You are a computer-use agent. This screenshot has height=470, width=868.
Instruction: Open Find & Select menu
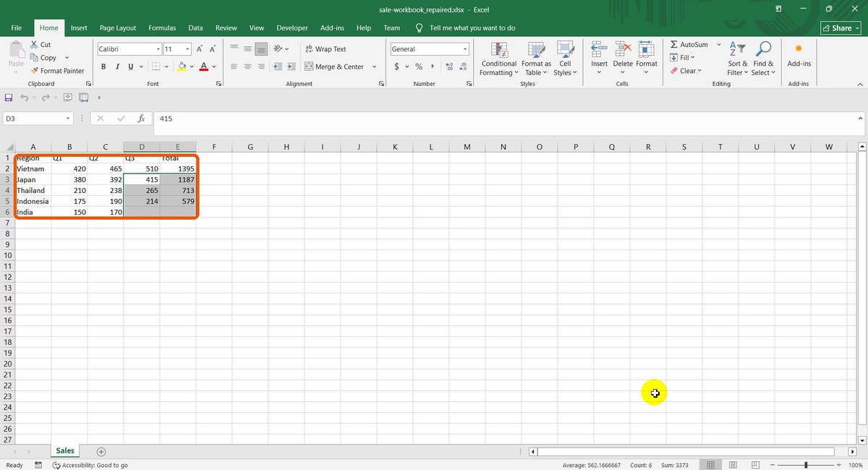[x=762, y=59]
